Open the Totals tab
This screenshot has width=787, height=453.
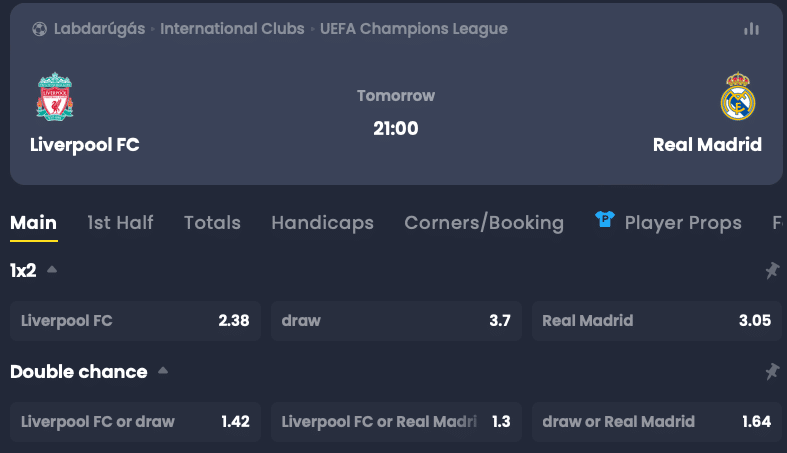pyautogui.click(x=212, y=223)
